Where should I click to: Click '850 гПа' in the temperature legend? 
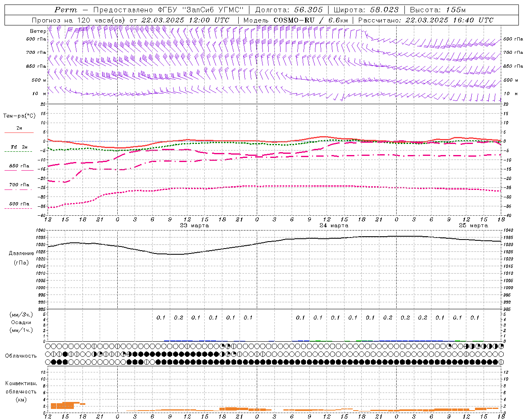[x=19, y=166]
